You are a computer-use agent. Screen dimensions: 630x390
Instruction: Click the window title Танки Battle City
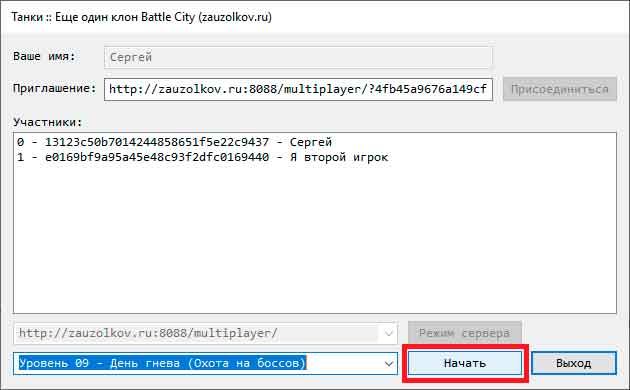click(x=141, y=17)
